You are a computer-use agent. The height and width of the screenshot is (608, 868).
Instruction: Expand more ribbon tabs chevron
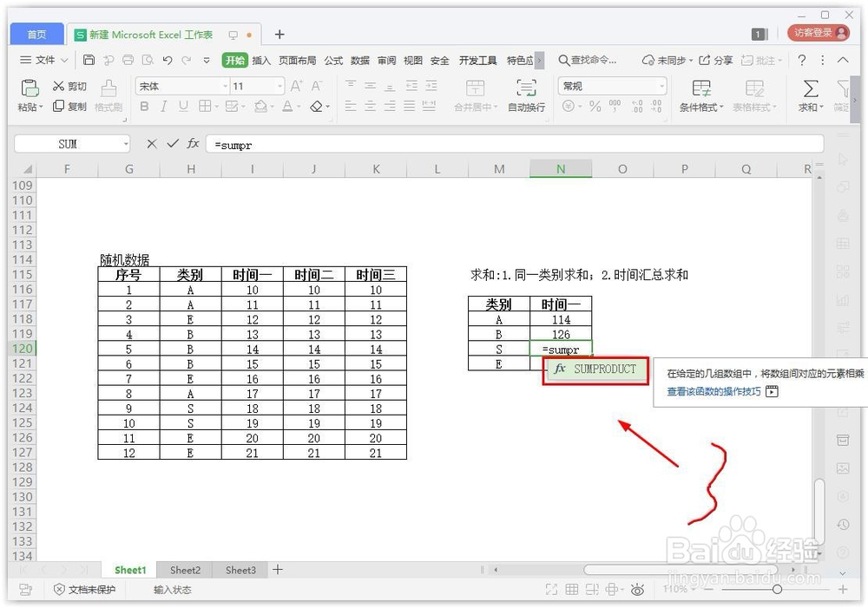point(539,60)
